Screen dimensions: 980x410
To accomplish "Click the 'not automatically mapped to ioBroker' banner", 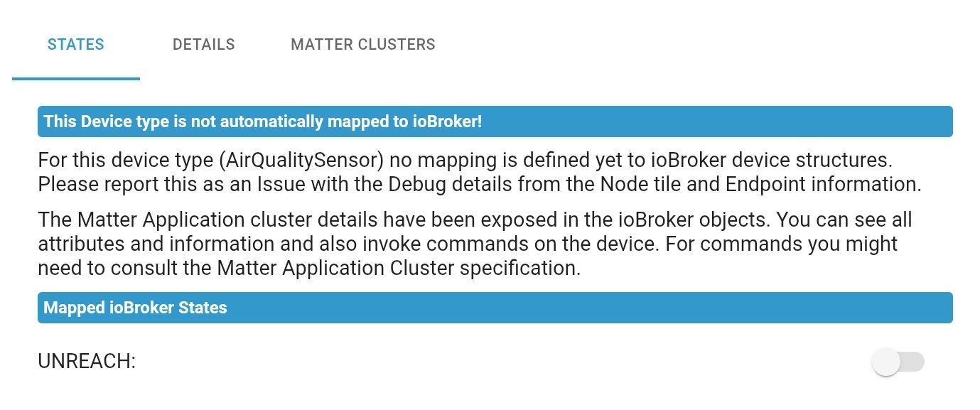I will pyautogui.click(x=495, y=122).
